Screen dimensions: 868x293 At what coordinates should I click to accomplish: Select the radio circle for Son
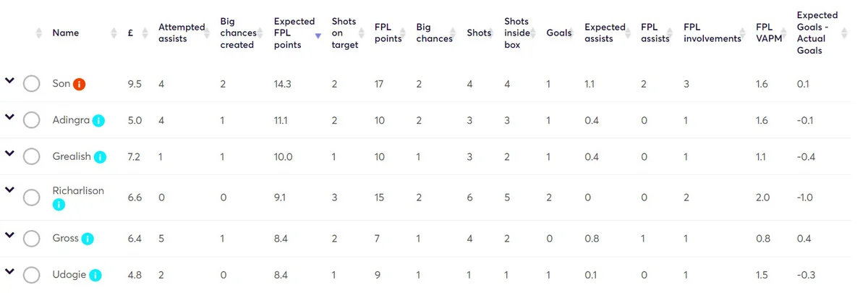[31, 84]
